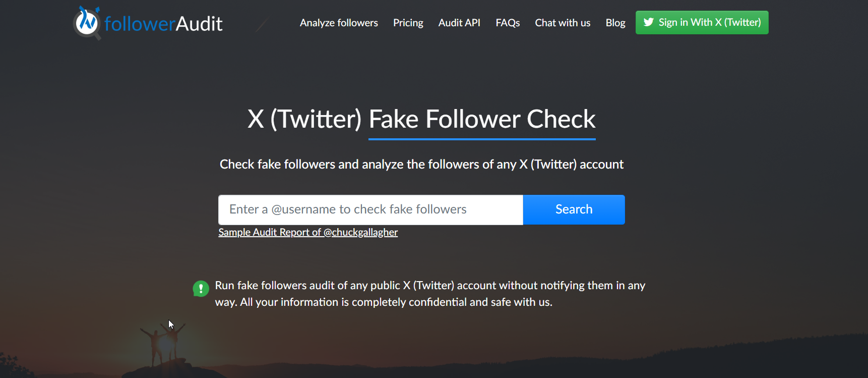This screenshot has height=378, width=868.
Task: Focus the @username input field
Action: 370,209
